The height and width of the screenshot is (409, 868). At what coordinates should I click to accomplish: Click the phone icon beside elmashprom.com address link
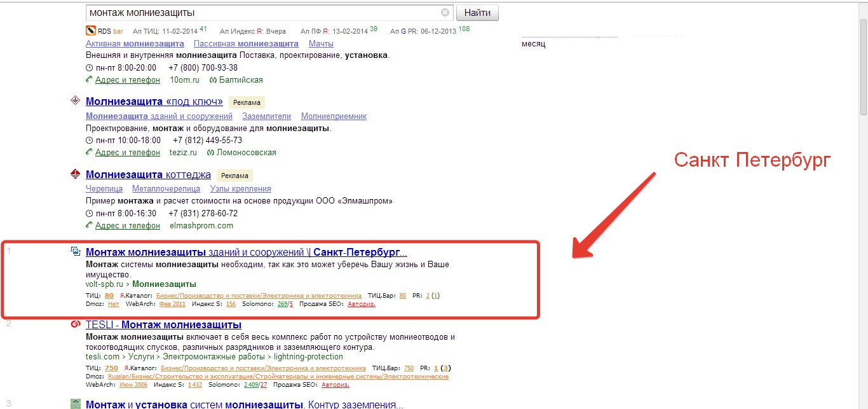coord(89,226)
